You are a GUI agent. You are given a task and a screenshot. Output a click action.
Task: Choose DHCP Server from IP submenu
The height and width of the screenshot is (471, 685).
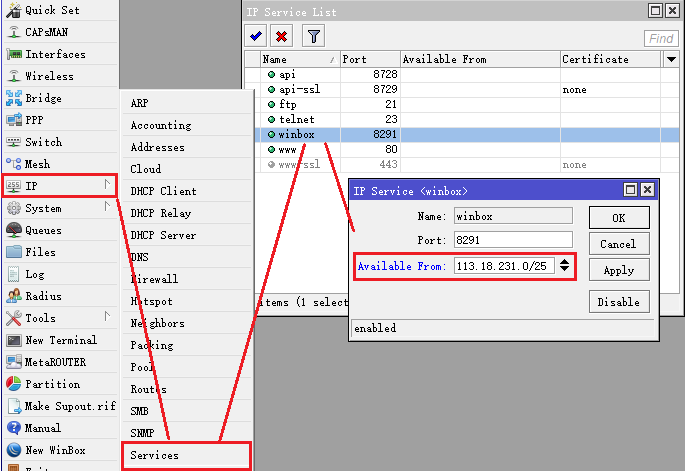tap(163, 235)
